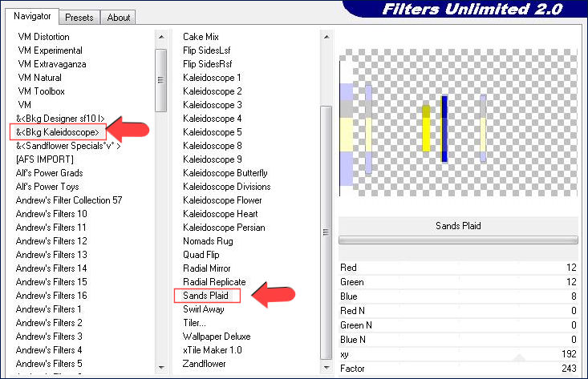Open the About tab
This screenshot has height=379, width=588.
click(x=119, y=17)
